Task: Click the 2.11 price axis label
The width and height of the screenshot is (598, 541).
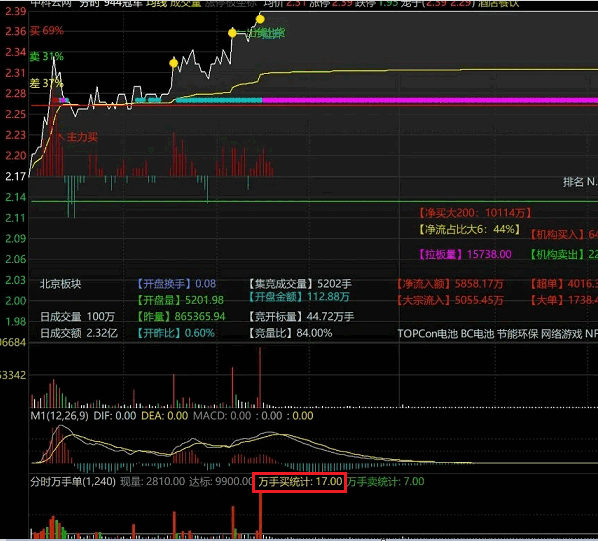Action: pos(16,218)
